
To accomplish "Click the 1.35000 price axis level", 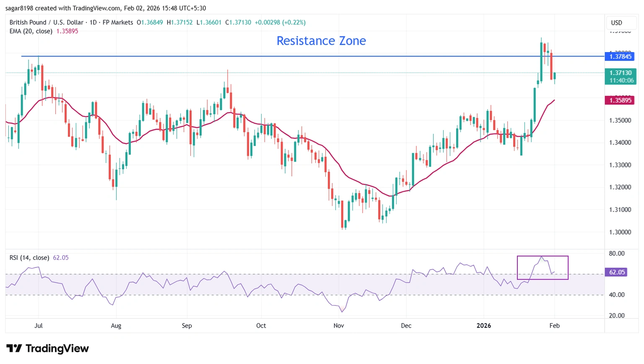I will 620,120.
